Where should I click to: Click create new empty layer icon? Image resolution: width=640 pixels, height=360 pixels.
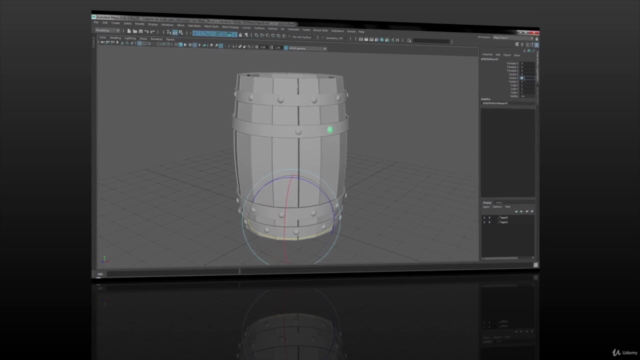pyautogui.click(x=527, y=211)
